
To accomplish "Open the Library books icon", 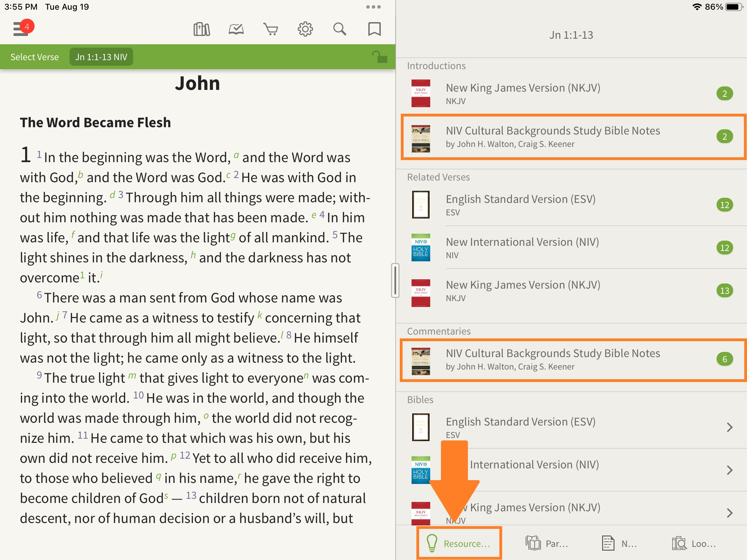I will click(202, 29).
